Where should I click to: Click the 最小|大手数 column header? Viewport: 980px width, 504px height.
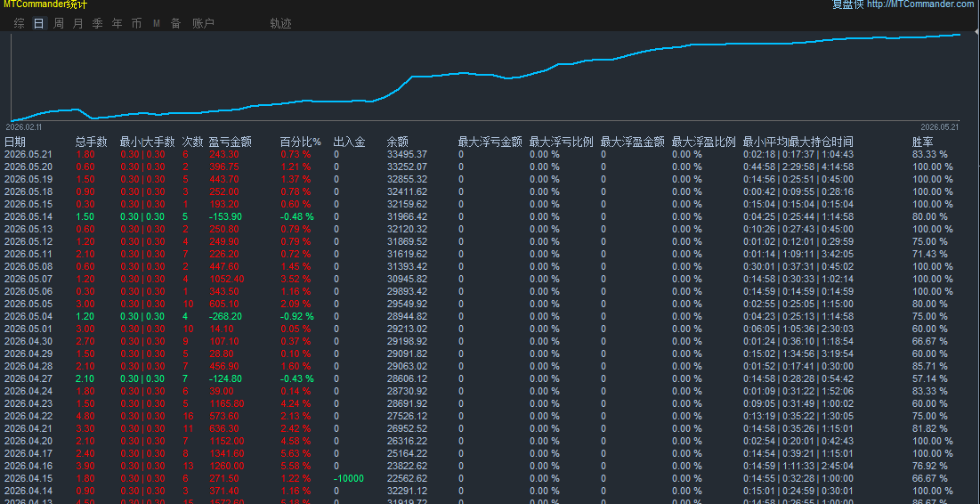(148, 142)
